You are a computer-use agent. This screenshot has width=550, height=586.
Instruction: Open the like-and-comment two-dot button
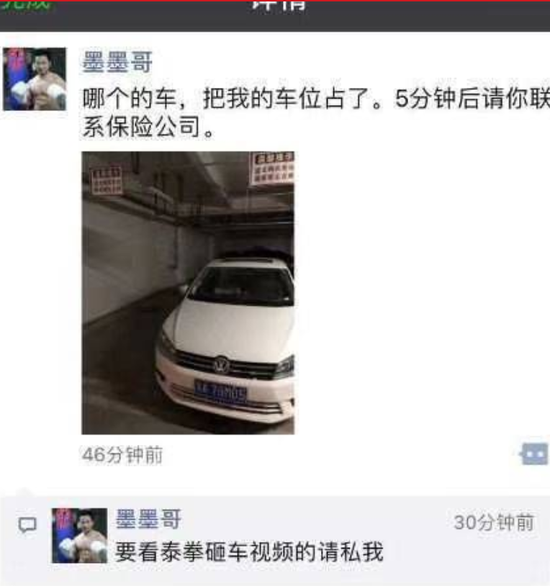[x=534, y=454]
